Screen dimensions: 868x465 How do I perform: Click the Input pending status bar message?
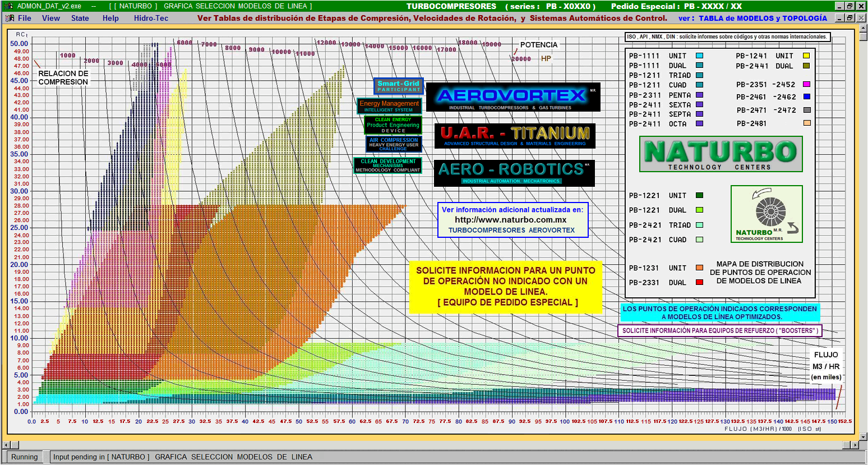point(182,457)
